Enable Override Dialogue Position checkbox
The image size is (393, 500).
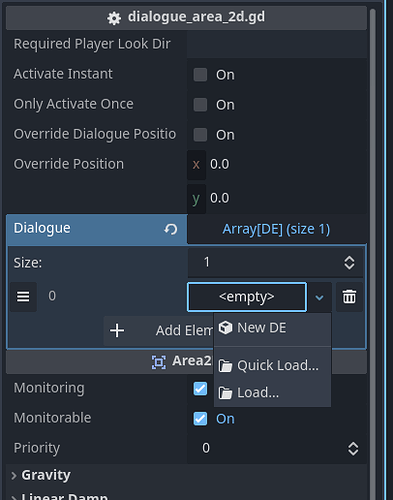coord(200,135)
